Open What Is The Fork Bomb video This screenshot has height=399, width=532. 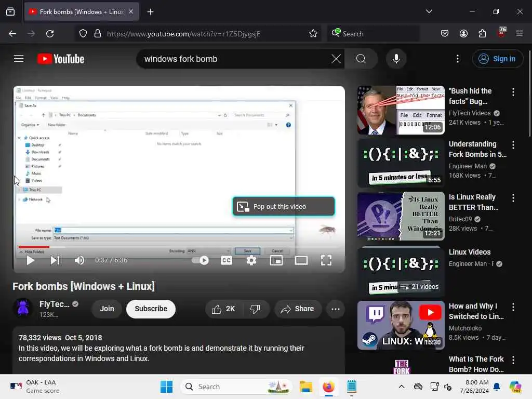tap(476, 364)
